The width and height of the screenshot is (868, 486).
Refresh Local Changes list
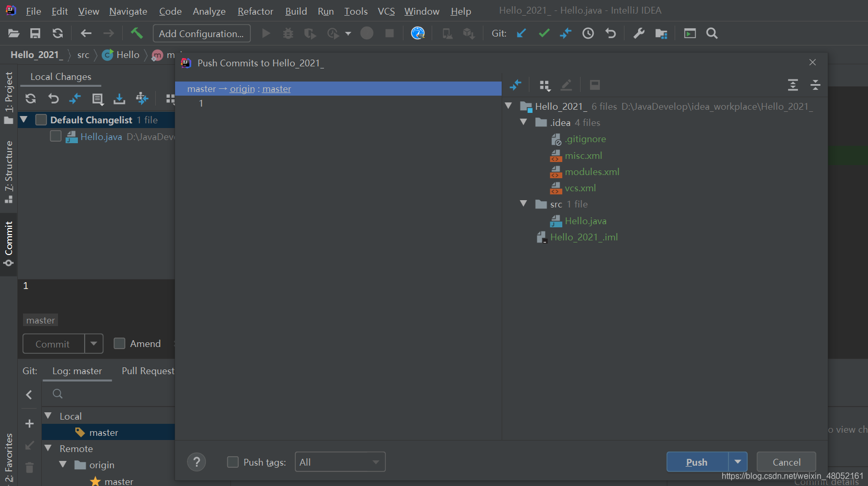[31, 98]
